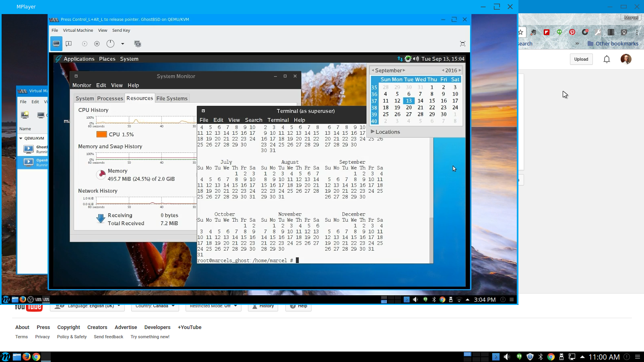The image size is (644, 362).
Task: Open the shutdown options dropdown arrow
Action: pyautogui.click(x=123, y=43)
